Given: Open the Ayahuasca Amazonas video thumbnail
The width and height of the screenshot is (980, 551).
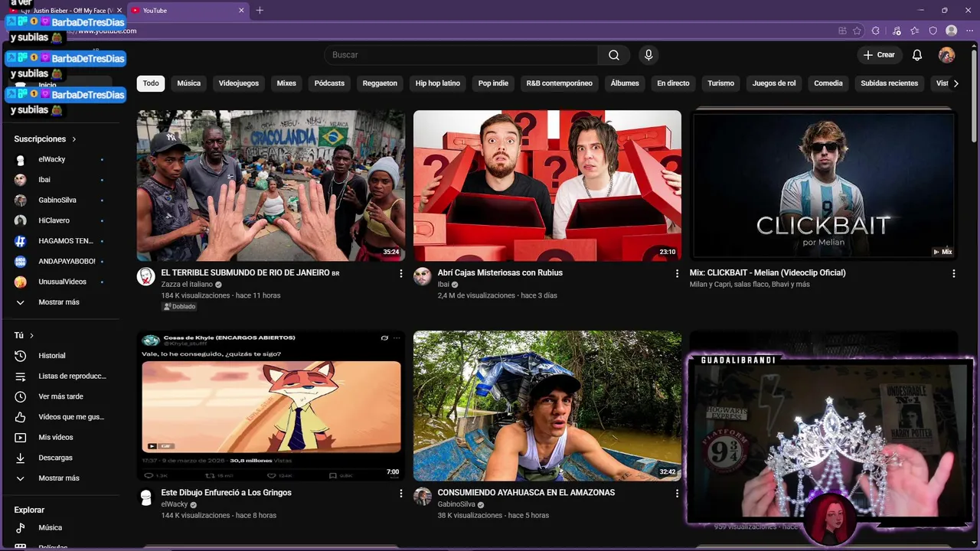Looking at the screenshot, I should pyautogui.click(x=547, y=406).
